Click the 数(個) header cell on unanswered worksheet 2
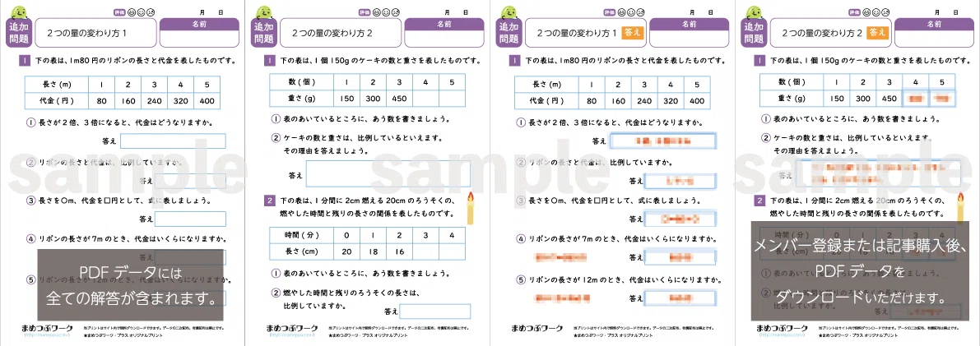 302,82
